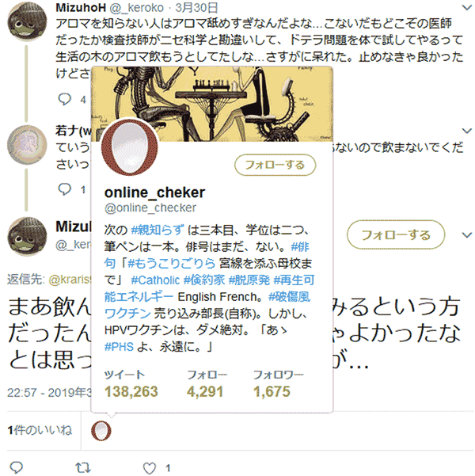Follow MizuhoH with the main tweet's follow button
Screen dimensions: 475x476
click(x=396, y=234)
